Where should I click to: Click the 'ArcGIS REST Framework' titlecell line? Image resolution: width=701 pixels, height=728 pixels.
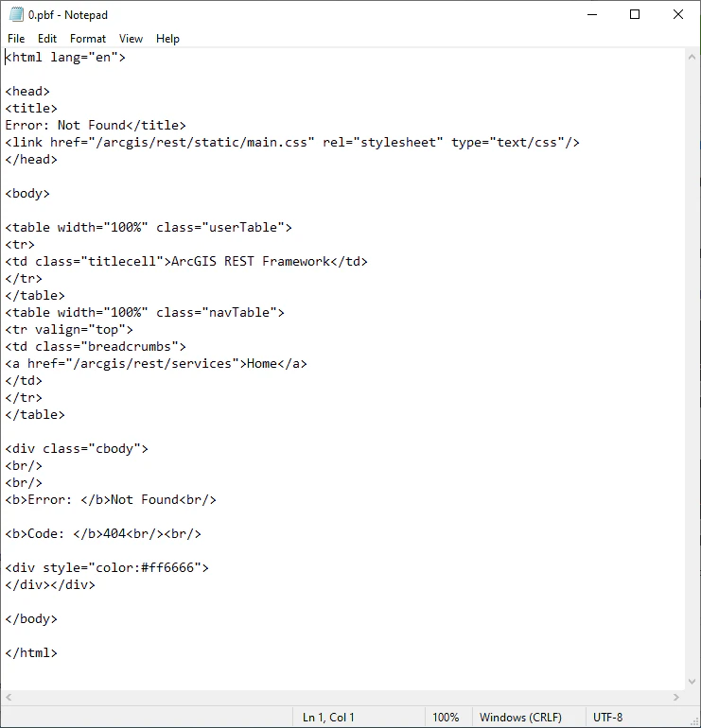pyautogui.click(x=186, y=261)
